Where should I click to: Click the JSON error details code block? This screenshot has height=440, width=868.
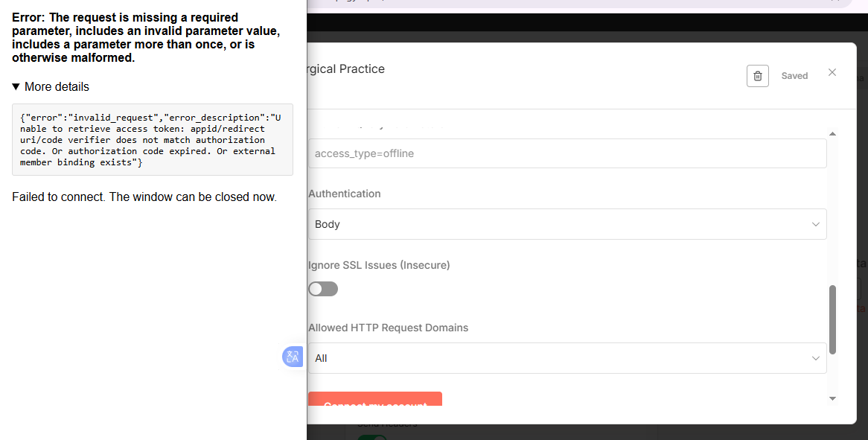click(x=153, y=140)
